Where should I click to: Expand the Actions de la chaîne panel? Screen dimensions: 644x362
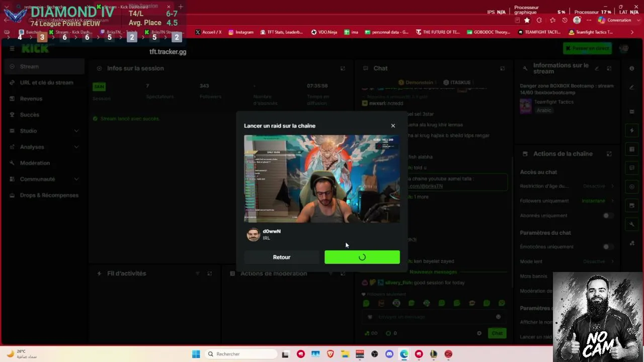(x=609, y=154)
